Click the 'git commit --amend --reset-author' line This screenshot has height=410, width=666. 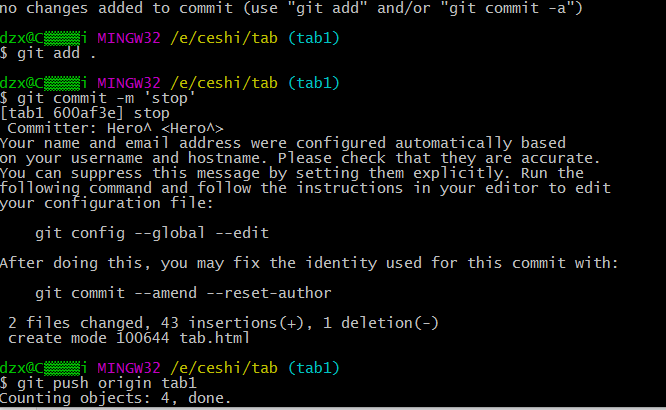coord(183,293)
